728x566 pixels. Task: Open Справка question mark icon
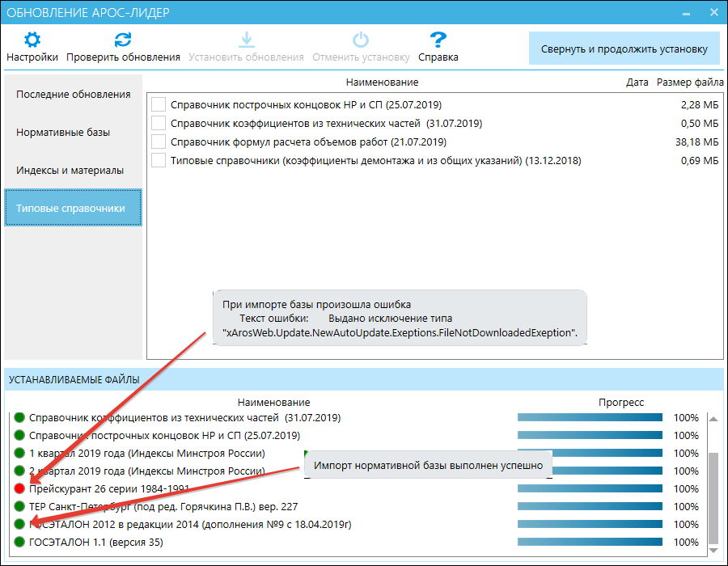[438, 40]
